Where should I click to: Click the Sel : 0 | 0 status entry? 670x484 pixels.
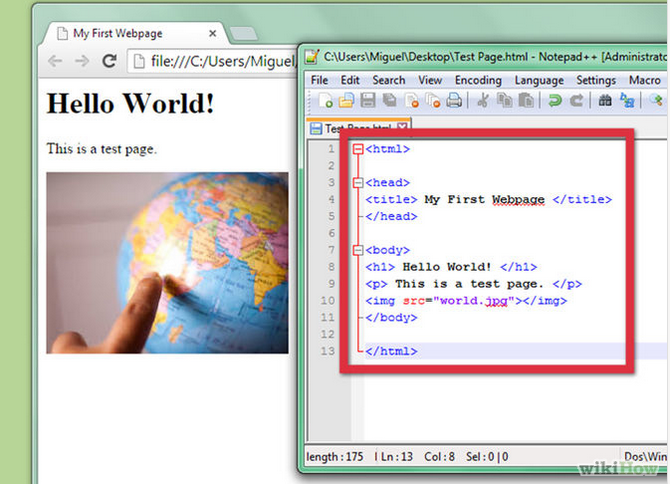click(487, 457)
